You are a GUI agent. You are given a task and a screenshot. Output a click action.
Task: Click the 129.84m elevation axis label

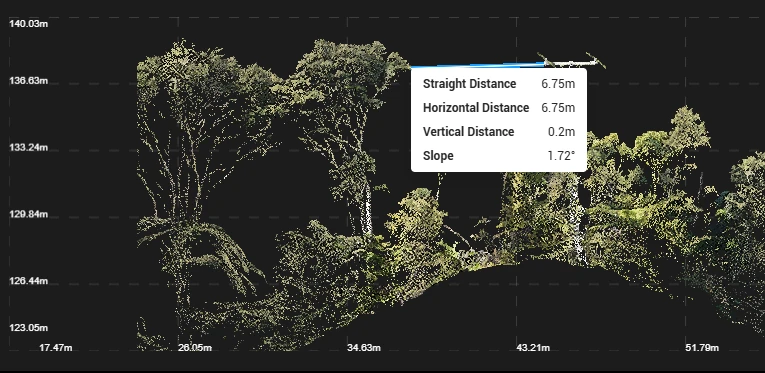click(29, 214)
